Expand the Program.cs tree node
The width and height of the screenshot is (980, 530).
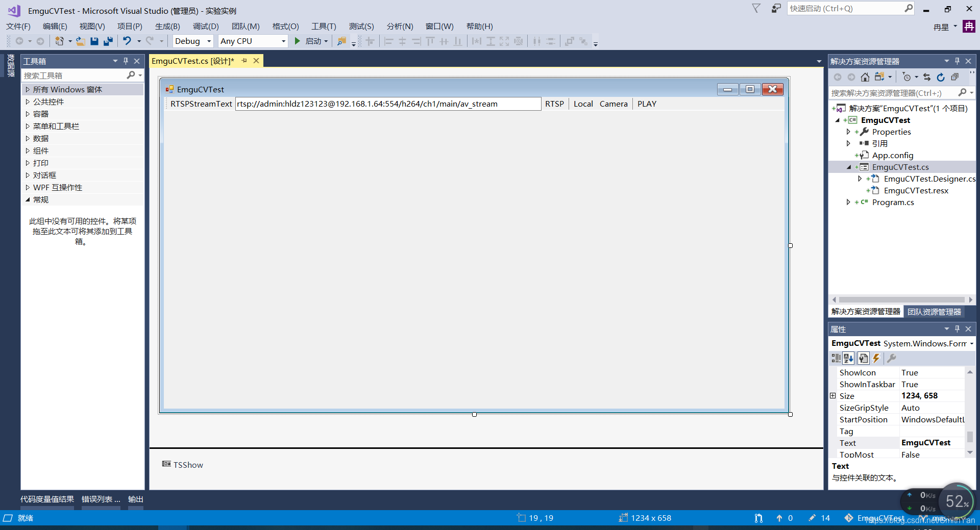(x=848, y=202)
